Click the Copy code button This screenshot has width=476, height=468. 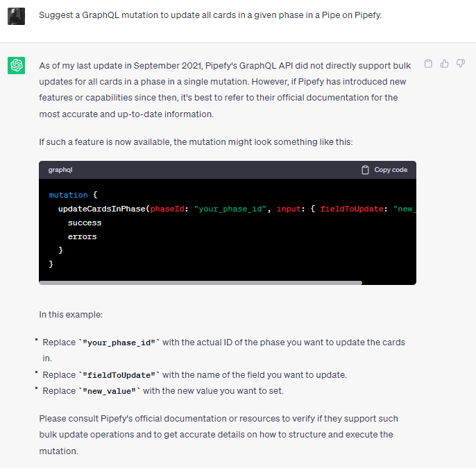tap(384, 170)
